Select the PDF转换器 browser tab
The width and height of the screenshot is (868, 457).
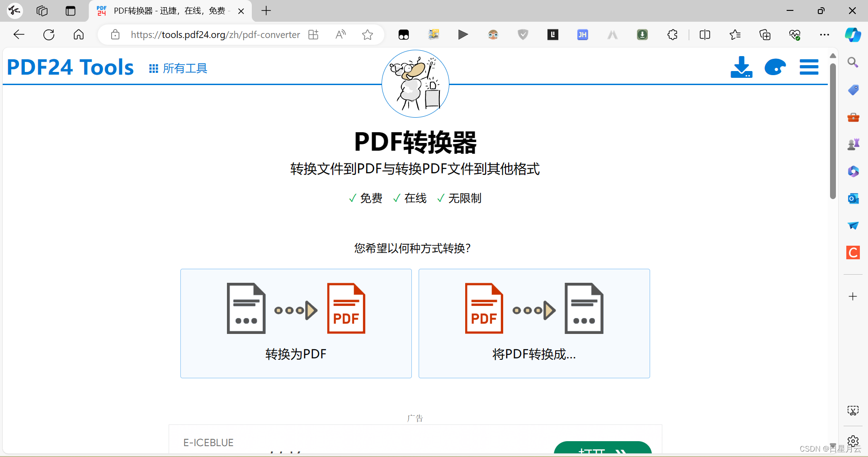pos(170,11)
